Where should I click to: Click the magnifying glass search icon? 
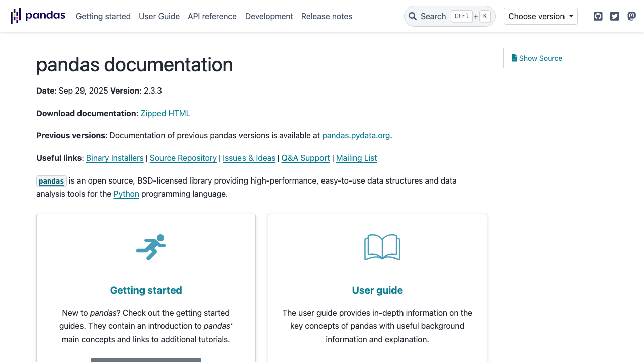[x=413, y=16]
